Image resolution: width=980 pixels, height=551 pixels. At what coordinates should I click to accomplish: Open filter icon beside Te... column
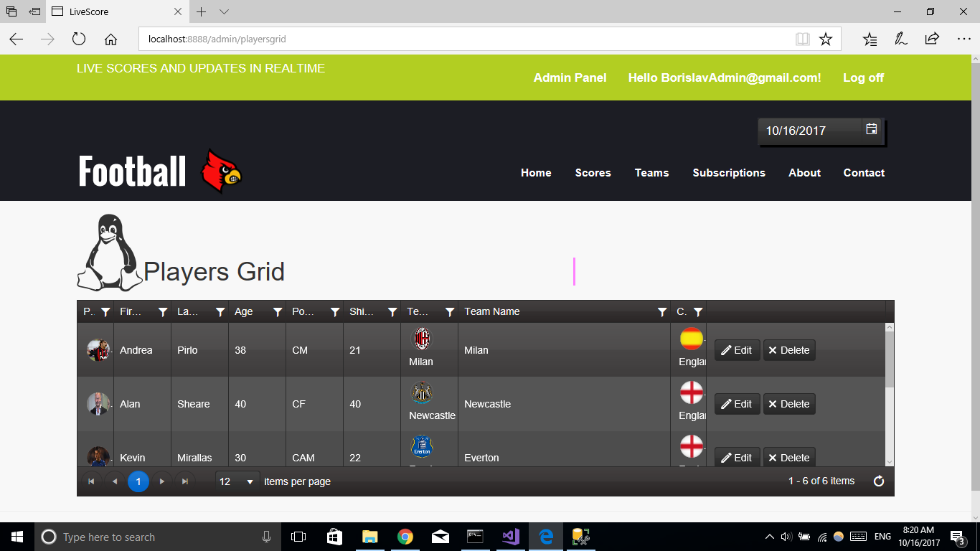pyautogui.click(x=450, y=312)
